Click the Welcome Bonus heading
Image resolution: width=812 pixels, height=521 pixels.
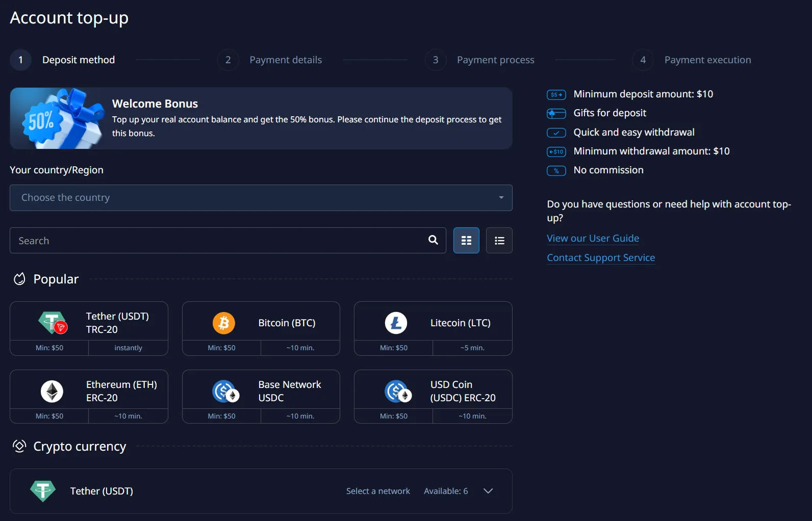click(x=155, y=103)
